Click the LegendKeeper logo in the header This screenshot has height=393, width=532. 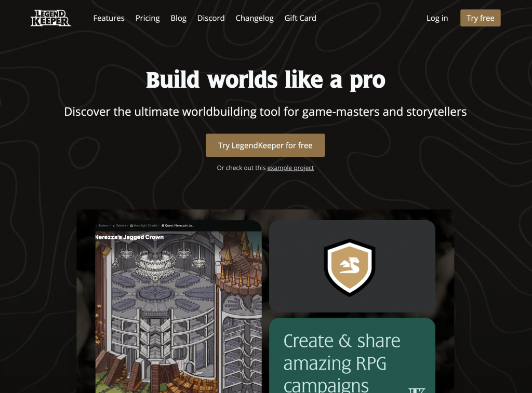pos(50,18)
